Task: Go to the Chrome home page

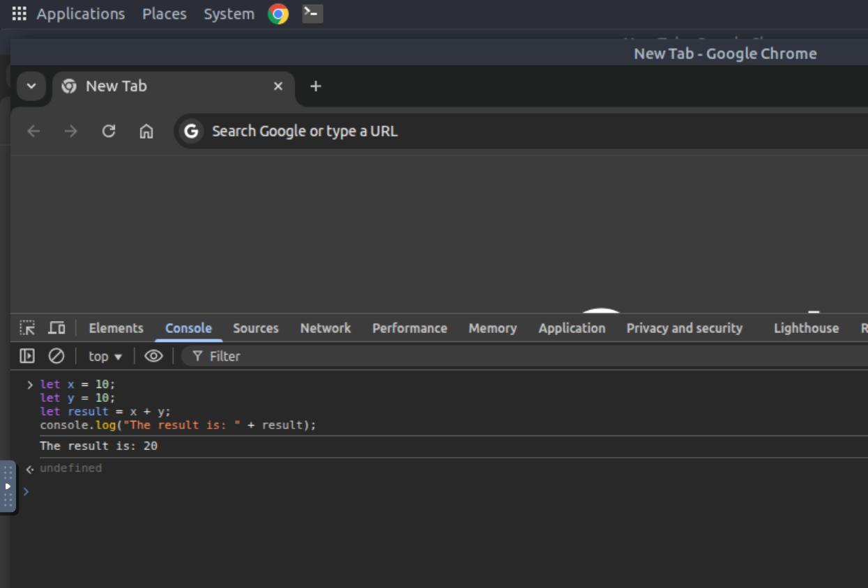Action: point(146,131)
